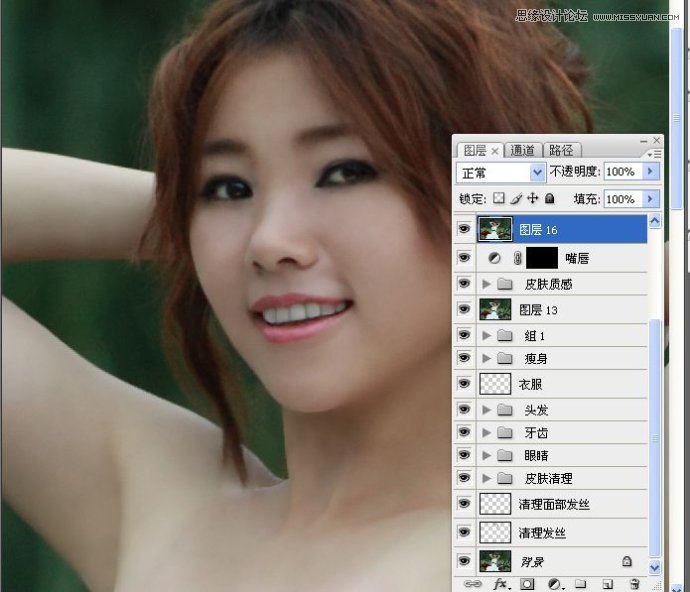Minimize the layers panel with dash button
This screenshot has width=690, height=592.
pyautogui.click(x=643, y=141)
